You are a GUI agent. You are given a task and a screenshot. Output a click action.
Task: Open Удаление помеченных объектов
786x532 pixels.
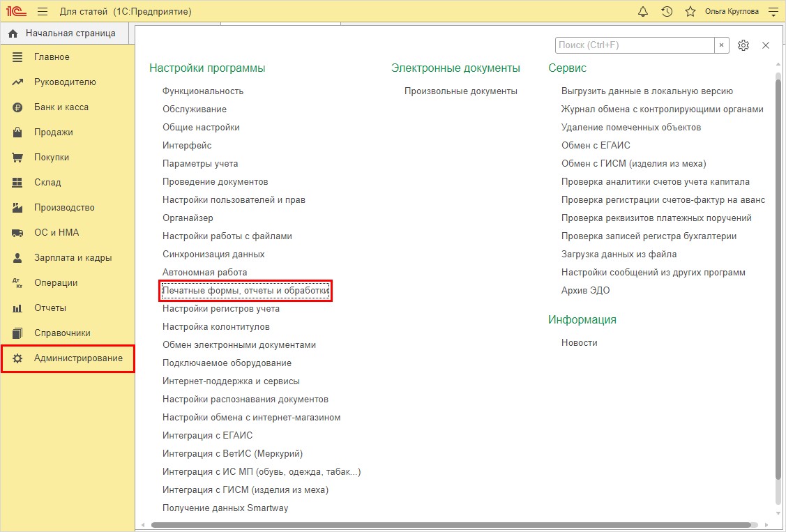[x=631, y=127]
